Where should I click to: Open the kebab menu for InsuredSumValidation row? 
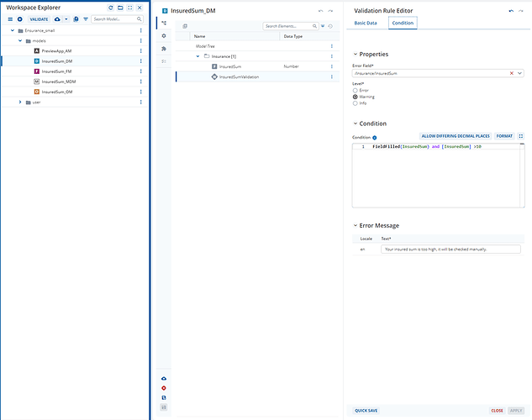coord(331,77)
